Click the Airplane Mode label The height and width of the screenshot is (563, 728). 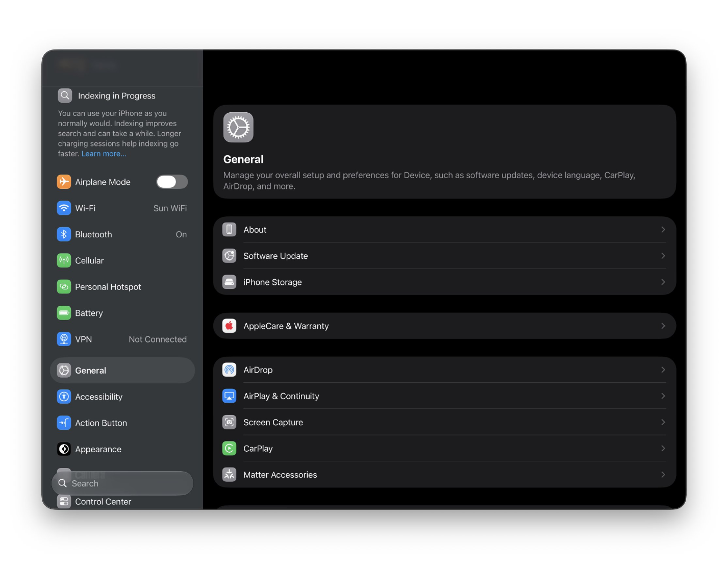103,182
